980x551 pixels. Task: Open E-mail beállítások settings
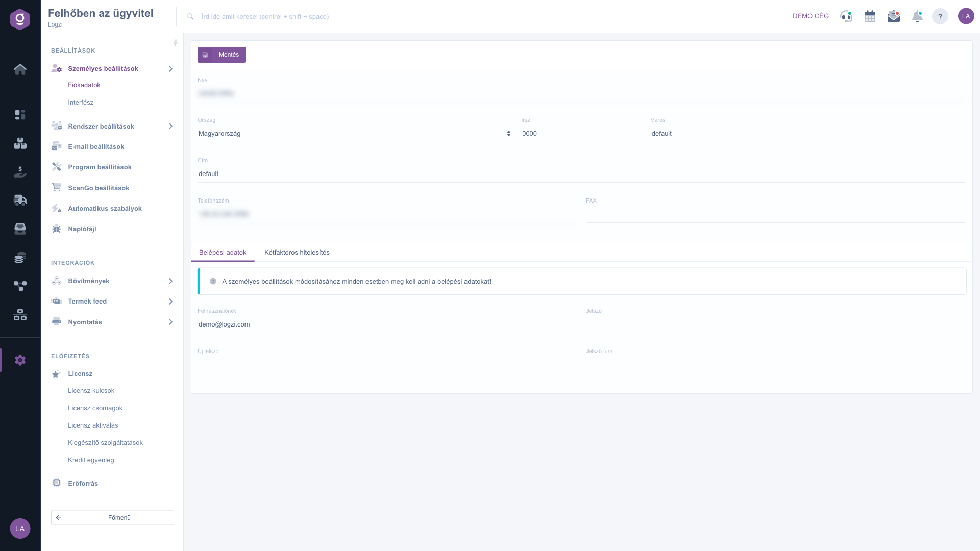click(96, 147)
